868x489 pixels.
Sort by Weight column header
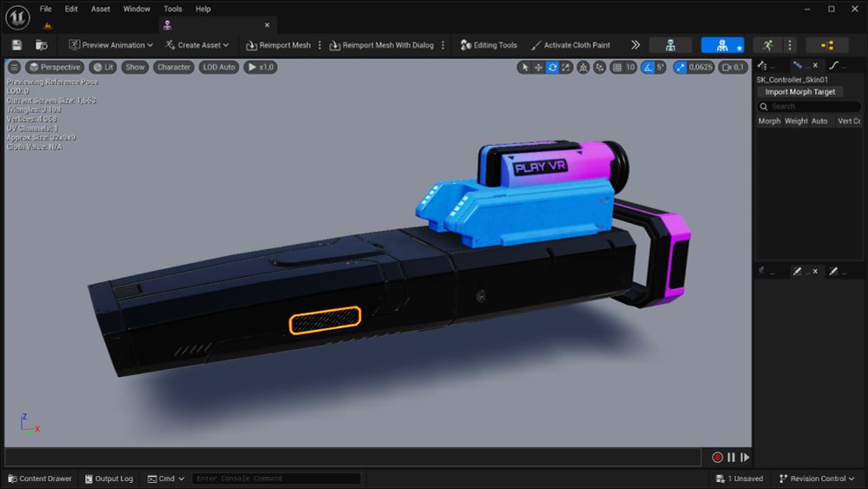(796, 121)
